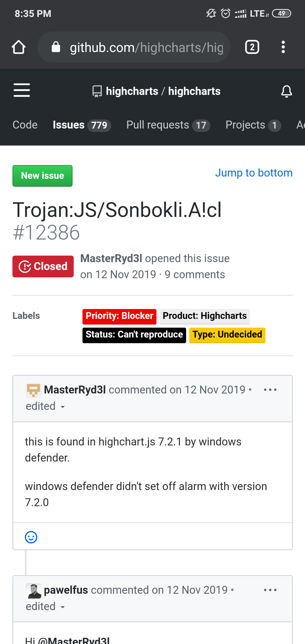Click the Closed issue status badge

pos(43,266)
